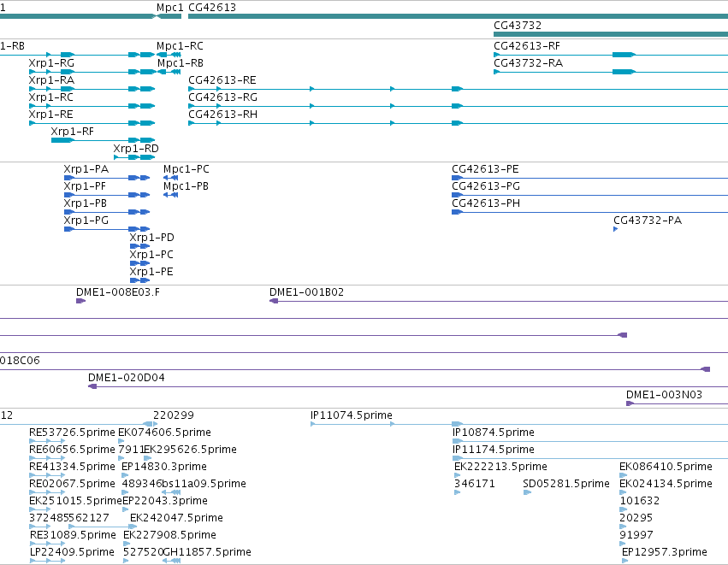Select the Xrp1-RE transcript
728x565 pixels.
point(51,115)
